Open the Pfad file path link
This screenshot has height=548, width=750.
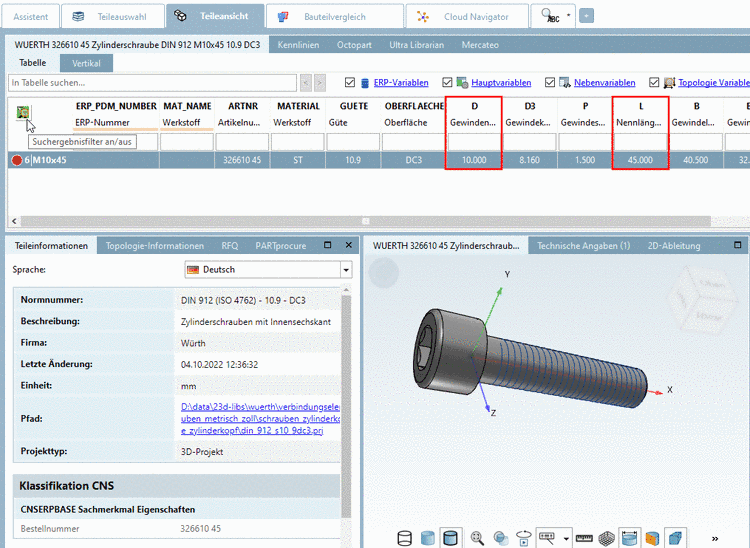[260, 418]
